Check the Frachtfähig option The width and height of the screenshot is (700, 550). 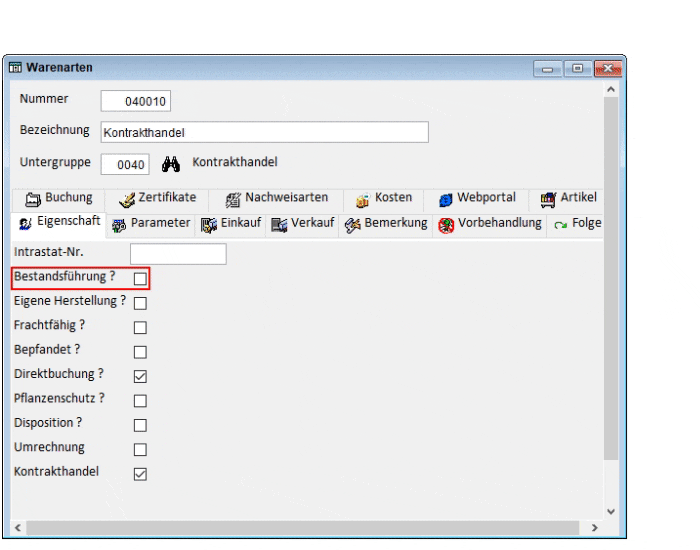pos(140,328)
